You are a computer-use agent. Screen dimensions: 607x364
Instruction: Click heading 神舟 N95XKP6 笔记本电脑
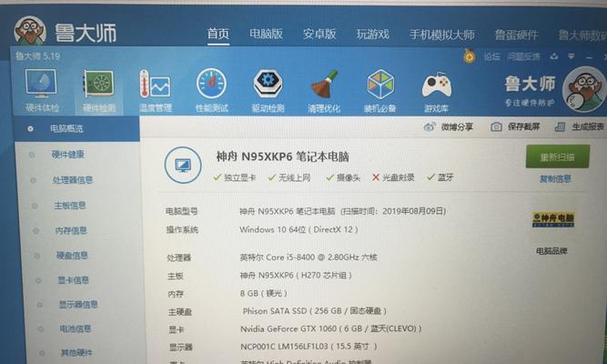tap(283, 157)
